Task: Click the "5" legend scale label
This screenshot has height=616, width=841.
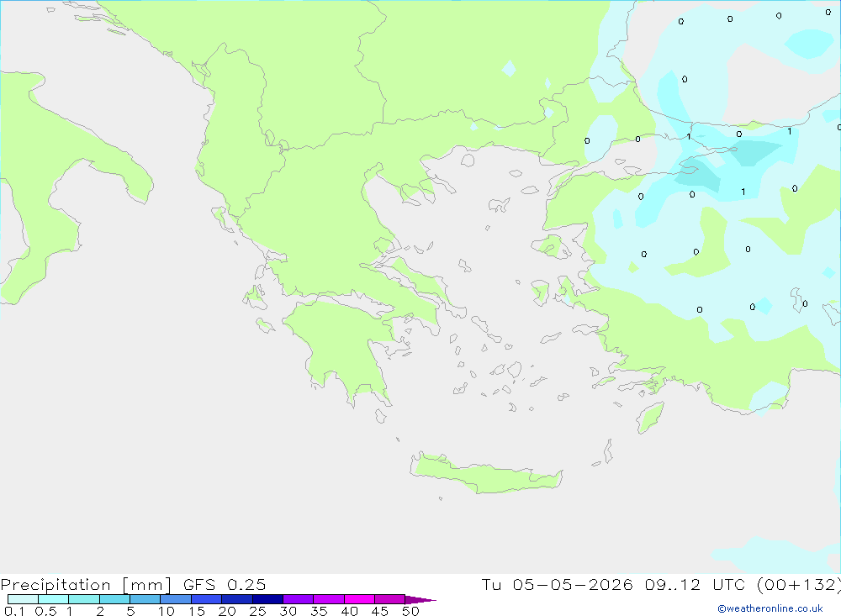Action: (x=130, y=611)
